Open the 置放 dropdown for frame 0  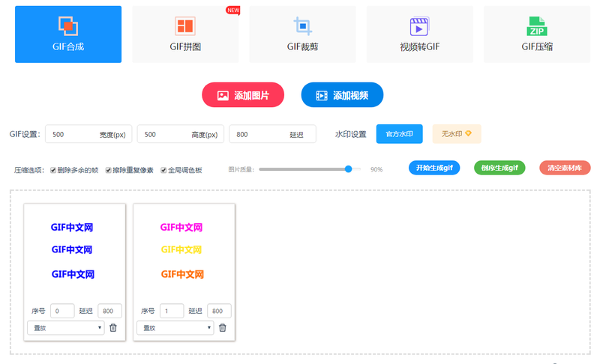click(66, 328)
